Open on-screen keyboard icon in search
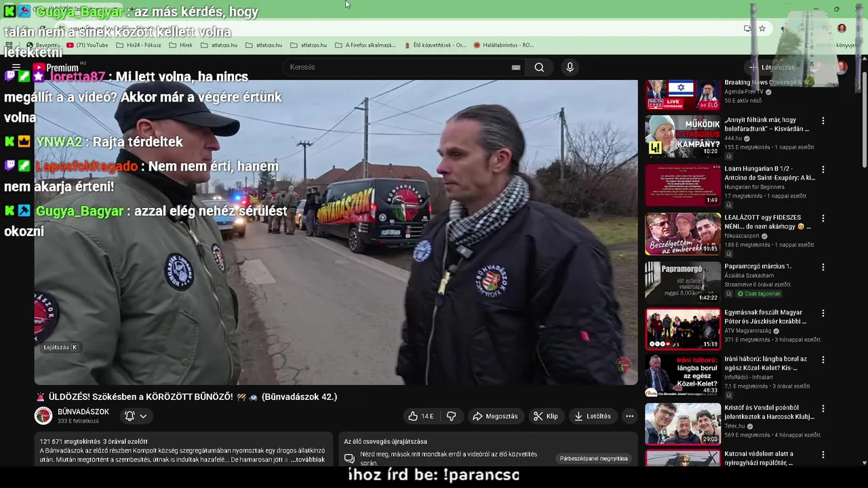 (x=516, y=67)
